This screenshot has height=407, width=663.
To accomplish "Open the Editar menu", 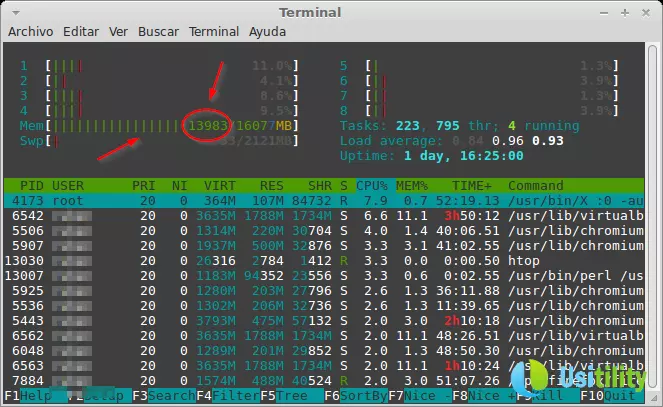I will click(81, 32).
